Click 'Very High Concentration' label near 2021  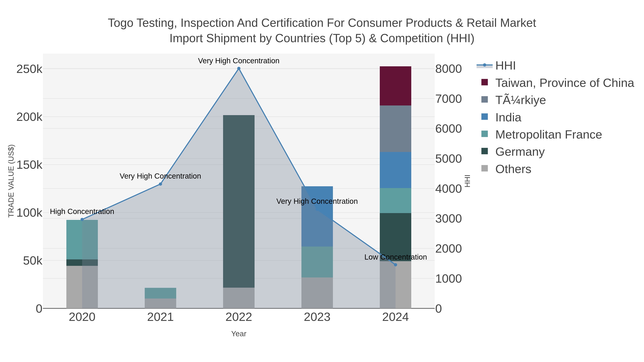click(160, 176)
